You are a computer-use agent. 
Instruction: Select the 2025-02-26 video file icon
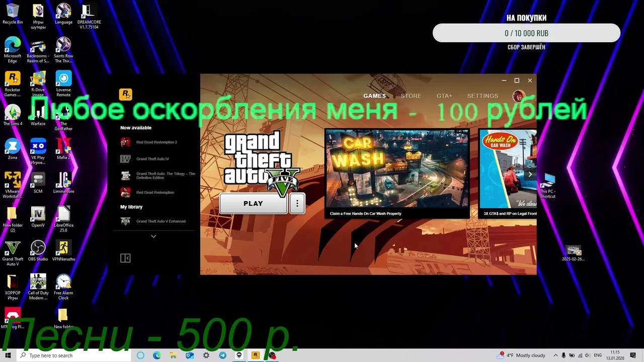point(573,253)
